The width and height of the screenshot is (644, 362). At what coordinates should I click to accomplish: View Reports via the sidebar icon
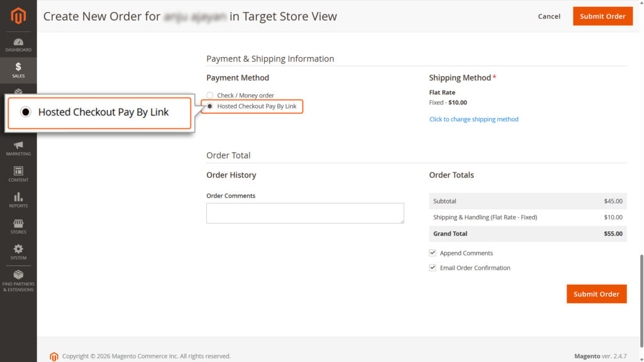pos(18,200)
